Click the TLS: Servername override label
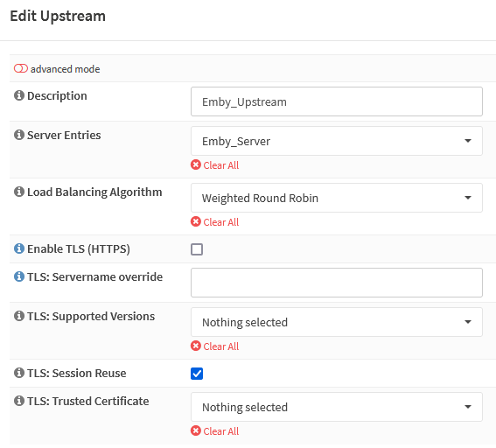Screen dimensions: 496x448 point(94,276)
